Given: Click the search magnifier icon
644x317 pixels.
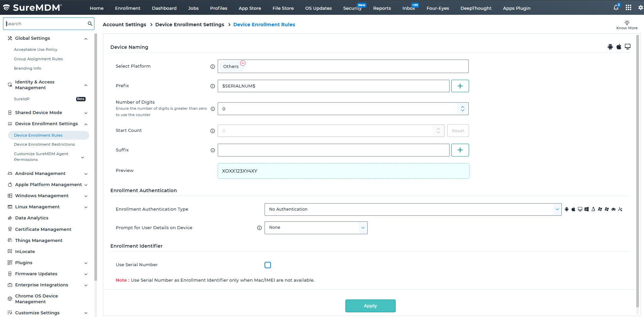Looking at the screenshot, I should (x=90, y=24).
